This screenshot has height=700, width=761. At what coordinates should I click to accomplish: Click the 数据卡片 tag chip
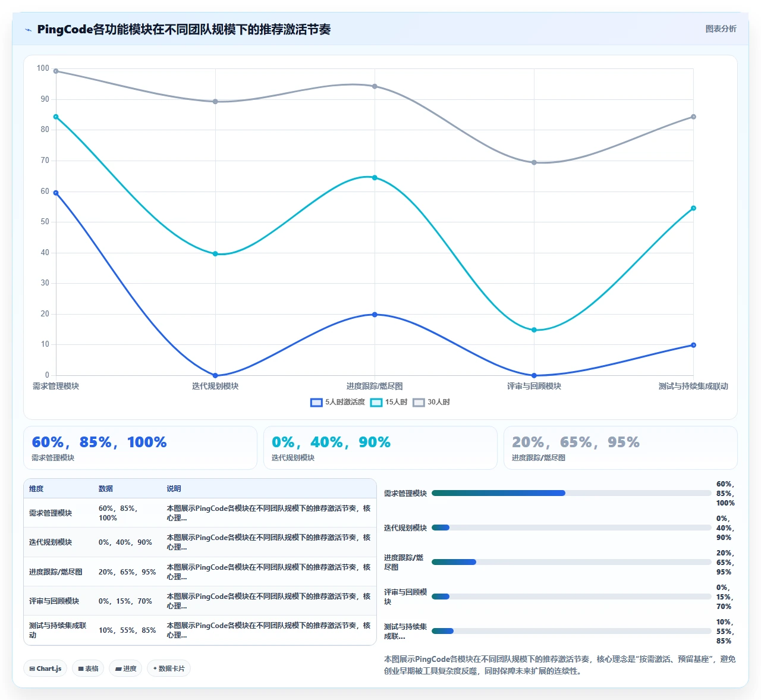point(169,668)
